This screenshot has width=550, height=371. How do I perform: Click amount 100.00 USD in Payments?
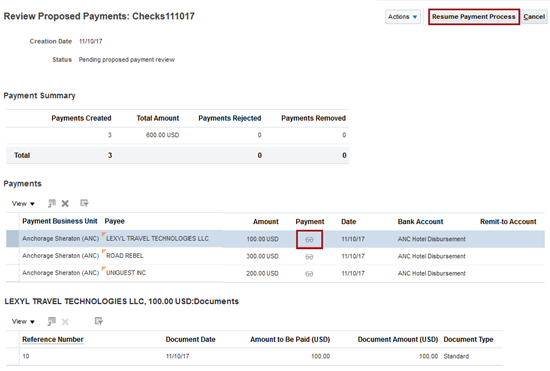click(262, 239)
